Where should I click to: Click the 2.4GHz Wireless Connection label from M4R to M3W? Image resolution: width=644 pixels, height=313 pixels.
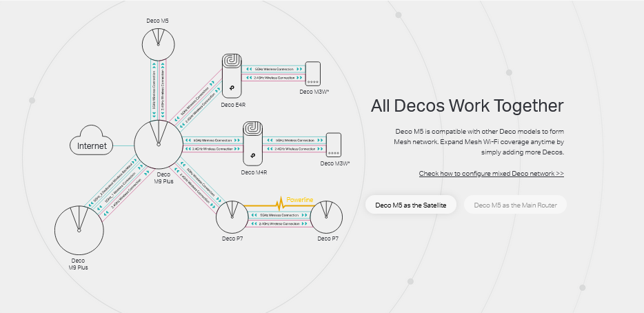295,148
